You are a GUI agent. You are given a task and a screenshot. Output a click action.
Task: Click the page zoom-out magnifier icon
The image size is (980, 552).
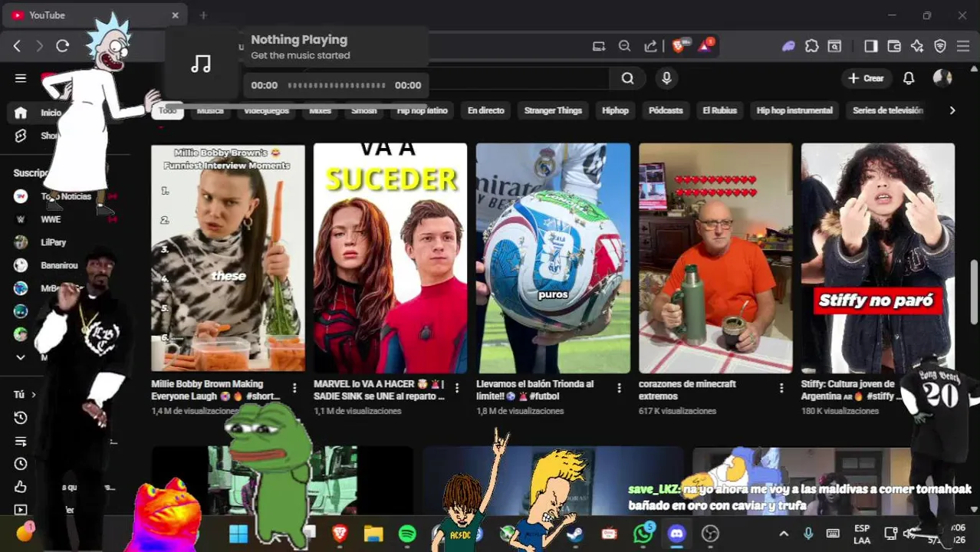point(625,46)
